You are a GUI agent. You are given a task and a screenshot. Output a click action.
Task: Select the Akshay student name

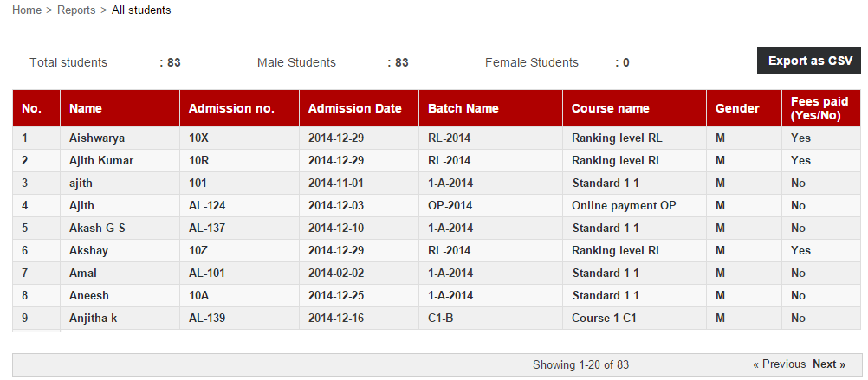(88, 250)
